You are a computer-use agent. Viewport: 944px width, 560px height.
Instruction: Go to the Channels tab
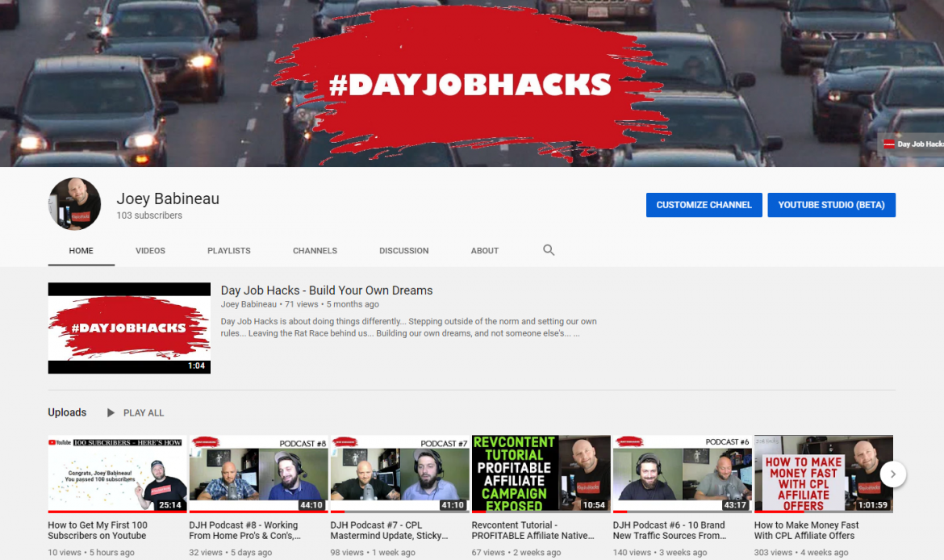pos(315,250)
